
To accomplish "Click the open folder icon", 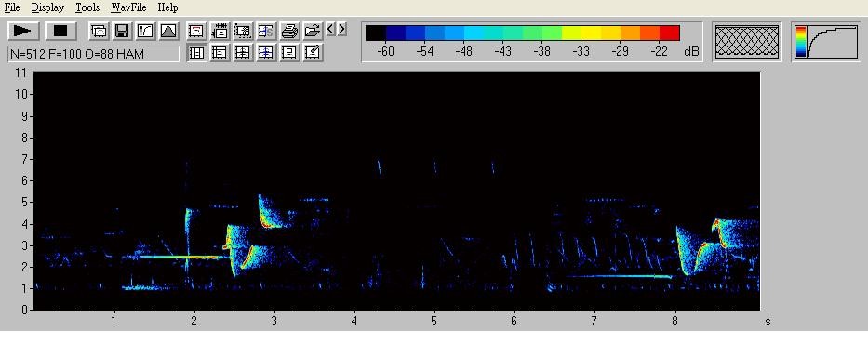I will [x=313, y=31].
